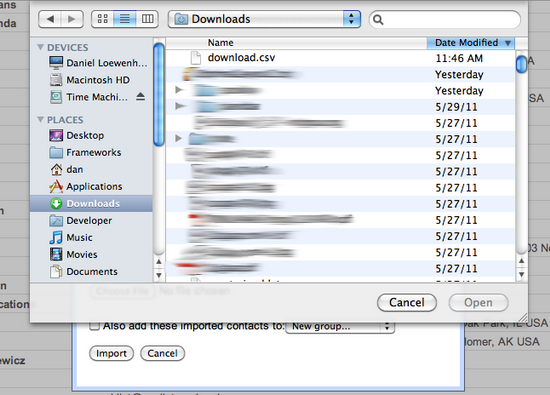Go back with the left arrow button
Image resolution: width=550 pixels, height=395 pixels.
click(50, 19)
